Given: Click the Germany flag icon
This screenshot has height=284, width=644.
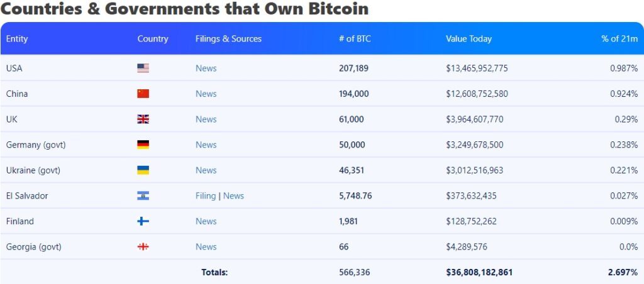Looking at the screenshot, I should click(x=143, y=145).
